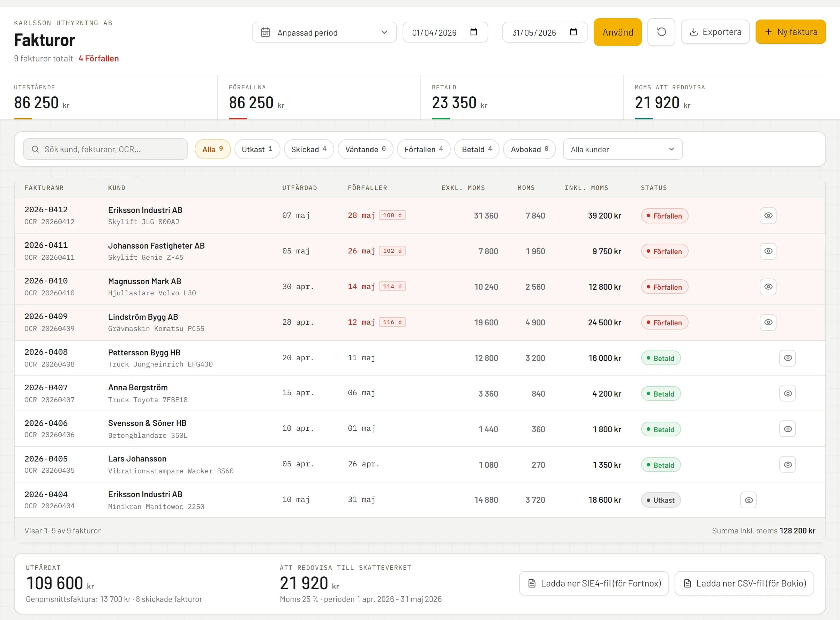The width and height of the screenshot is (840, 620).
Task: Click the Förfallna 86 250 kr summary card
Action: tap(318, 98)
